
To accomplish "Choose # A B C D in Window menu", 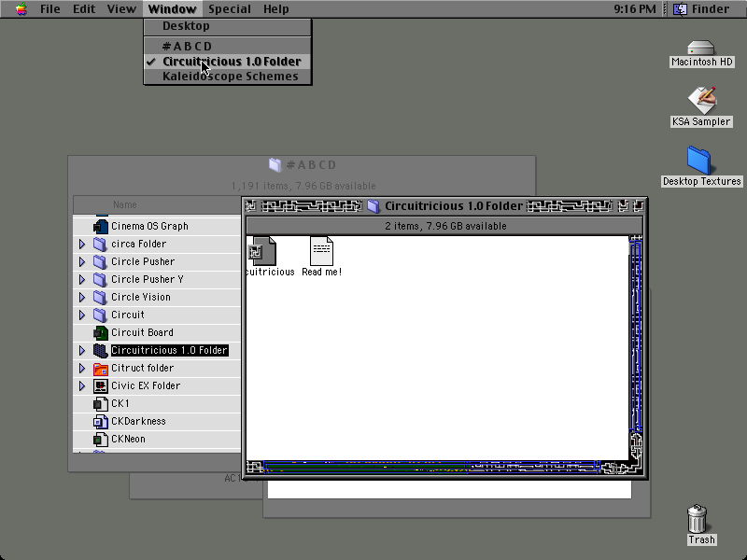I will (228, 46).
